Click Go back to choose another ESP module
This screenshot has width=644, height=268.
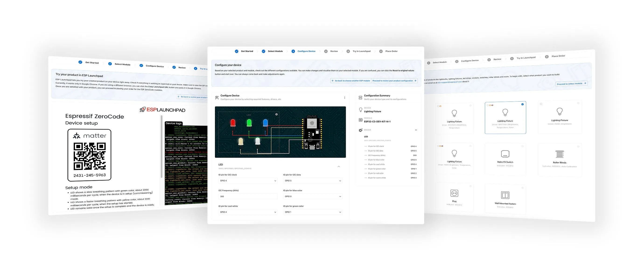pos(351,81)
